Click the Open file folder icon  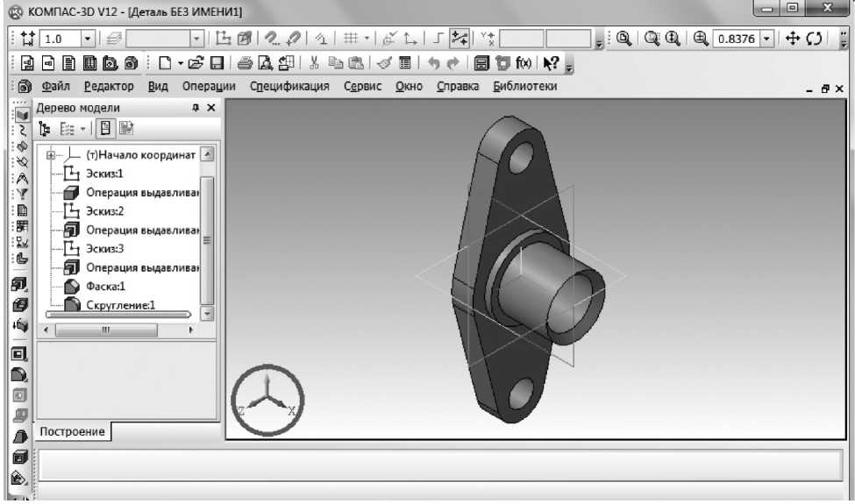196,63
